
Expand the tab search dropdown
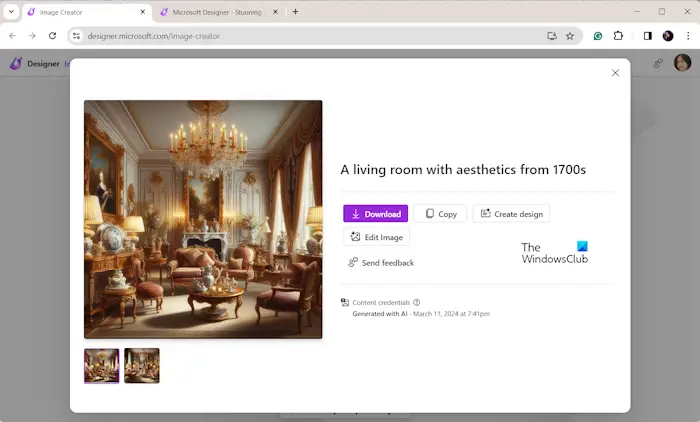[11, 12]
